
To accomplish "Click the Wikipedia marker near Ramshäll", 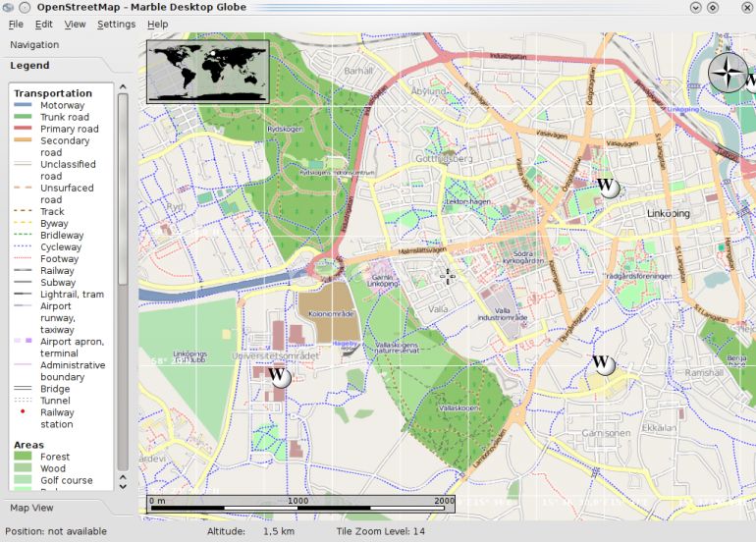I will [x=603, y=364].
